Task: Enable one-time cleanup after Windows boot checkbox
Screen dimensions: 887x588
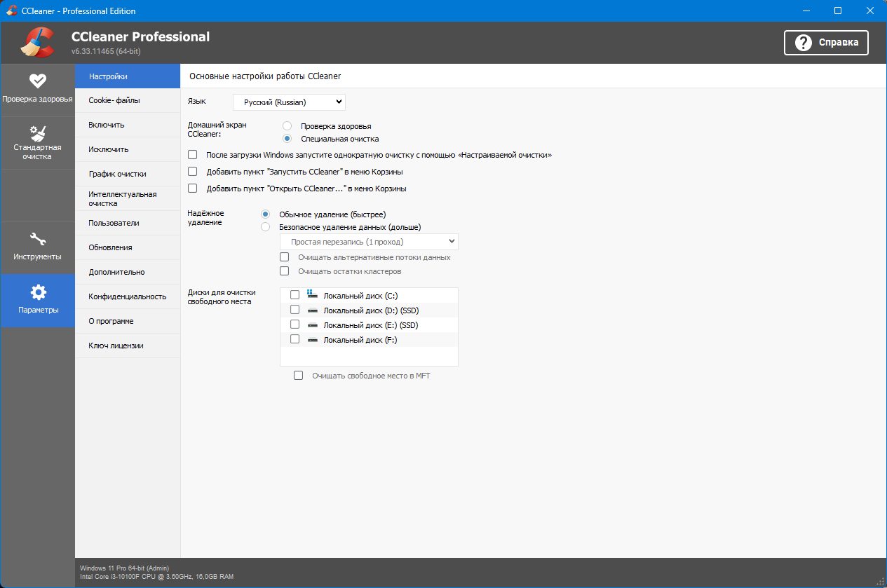Action: [x=192, y=155]
